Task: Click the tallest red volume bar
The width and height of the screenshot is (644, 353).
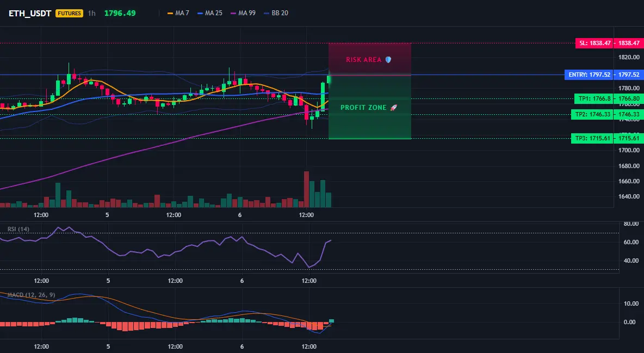Action: 306,189
